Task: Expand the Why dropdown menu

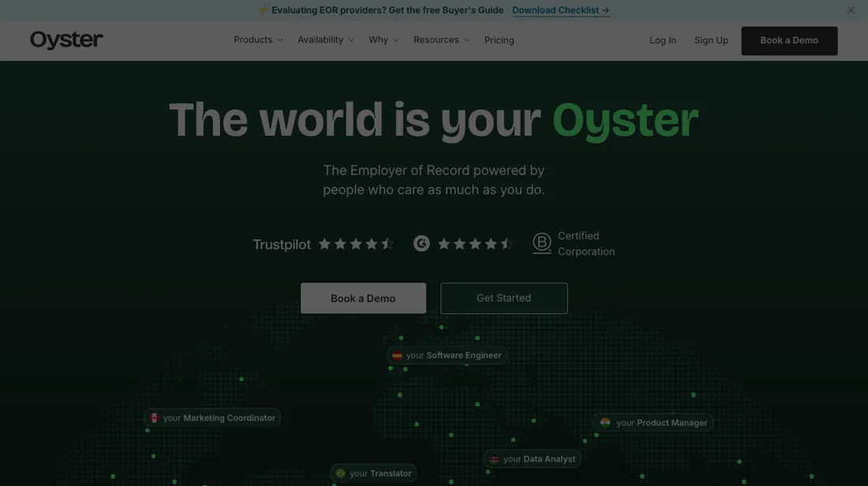Action: pyautogui.click(x=383, y=40)
